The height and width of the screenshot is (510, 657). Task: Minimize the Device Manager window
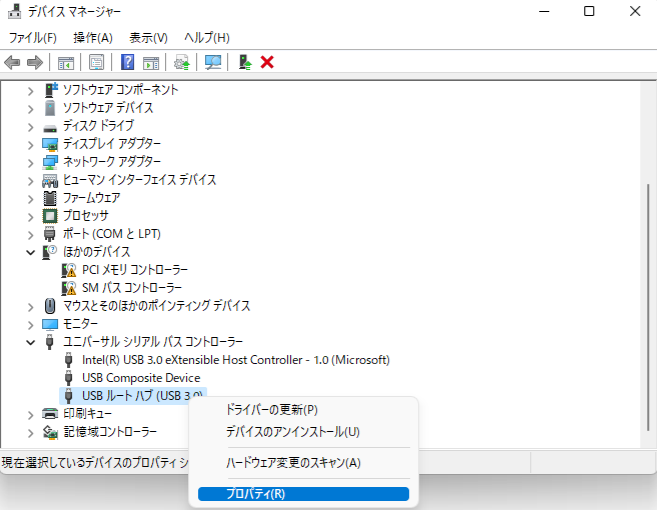[x=544, y=11]
